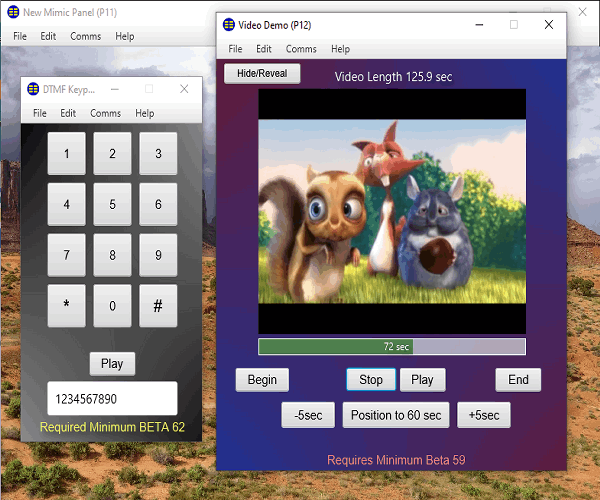Jump to video Begin
This screenshot has width=600, height=500.
coord(262,380)
